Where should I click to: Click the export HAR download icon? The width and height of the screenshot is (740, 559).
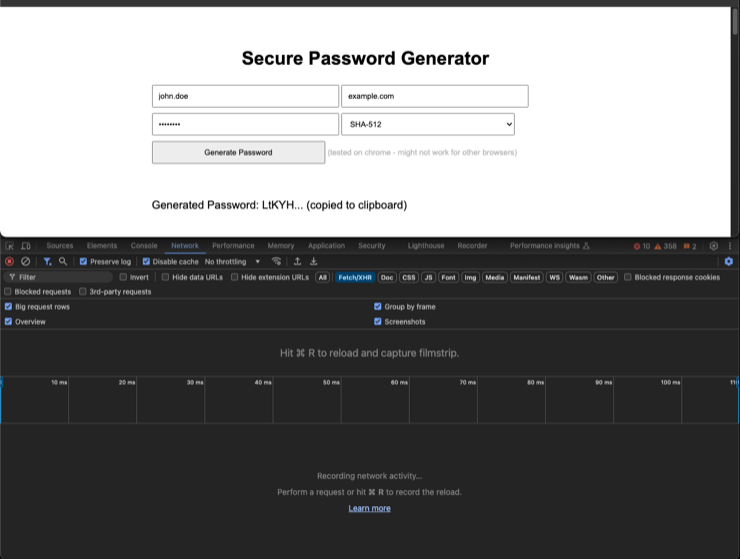click(x=314, y=261)
